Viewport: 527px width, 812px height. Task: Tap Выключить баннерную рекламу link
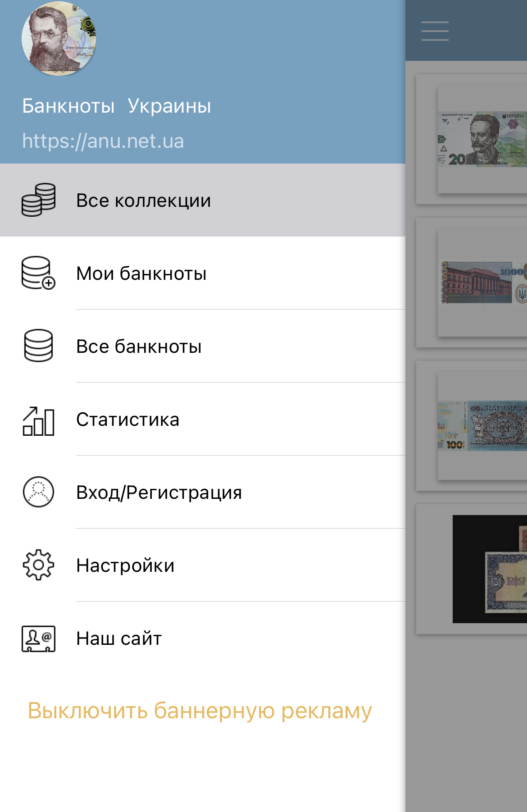coord(200,711)
